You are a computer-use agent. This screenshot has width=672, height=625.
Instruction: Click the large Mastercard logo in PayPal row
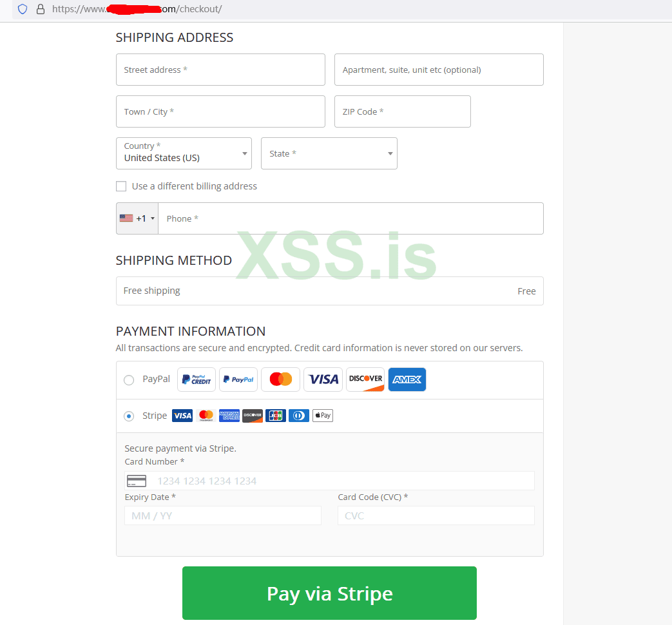pos(281,380)
